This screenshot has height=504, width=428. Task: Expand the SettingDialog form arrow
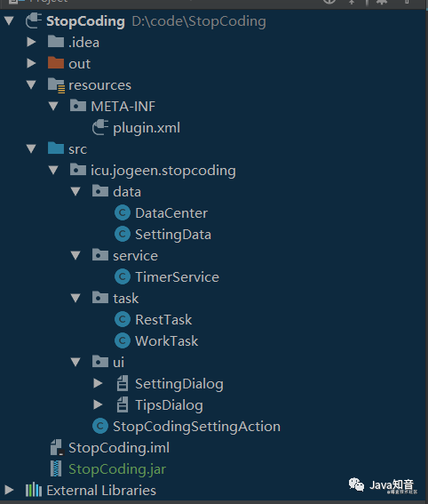click(x=98, y=383)
